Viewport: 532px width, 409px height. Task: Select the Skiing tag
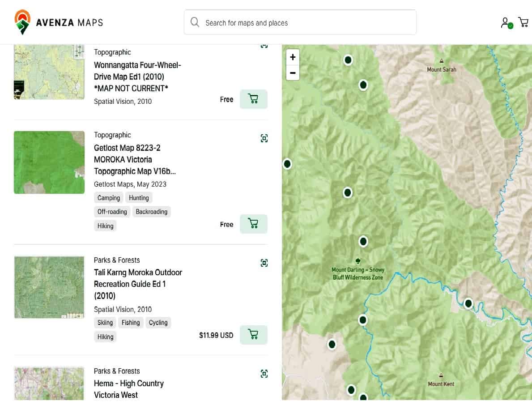105,323
